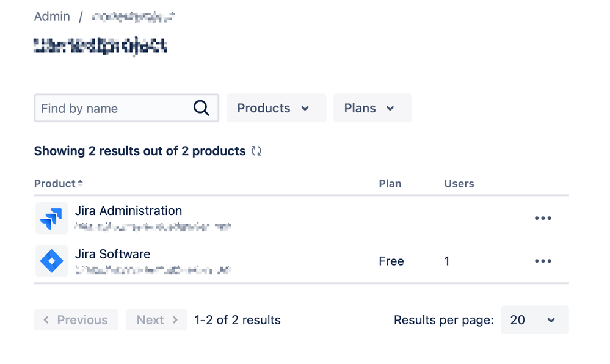Refresh the product results list
610x364 pixels.
(x=256, y=151)
